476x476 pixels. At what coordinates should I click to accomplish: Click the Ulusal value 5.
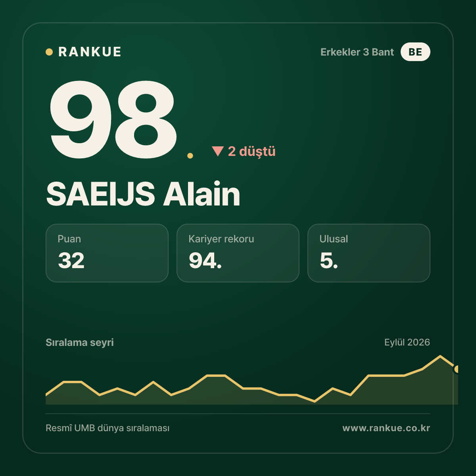tap(329, 261)
